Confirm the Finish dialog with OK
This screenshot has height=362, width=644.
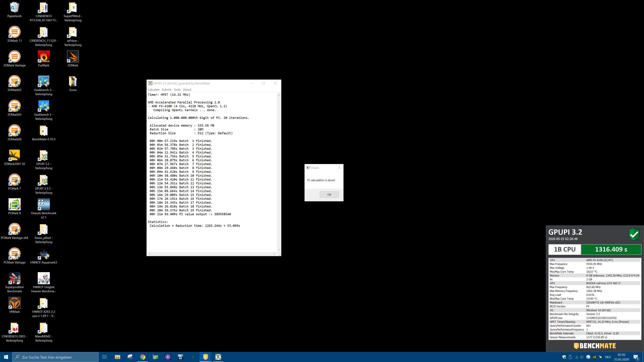tap(329, 195)
